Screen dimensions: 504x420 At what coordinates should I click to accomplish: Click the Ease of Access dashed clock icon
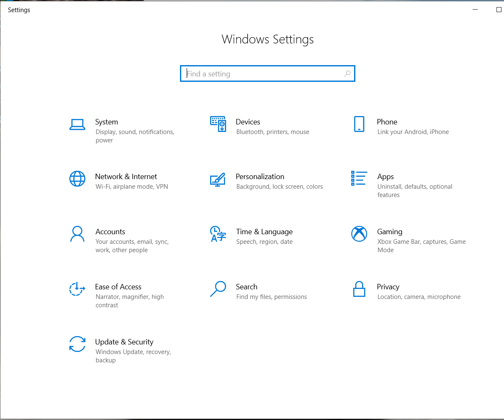click(77, 289)
